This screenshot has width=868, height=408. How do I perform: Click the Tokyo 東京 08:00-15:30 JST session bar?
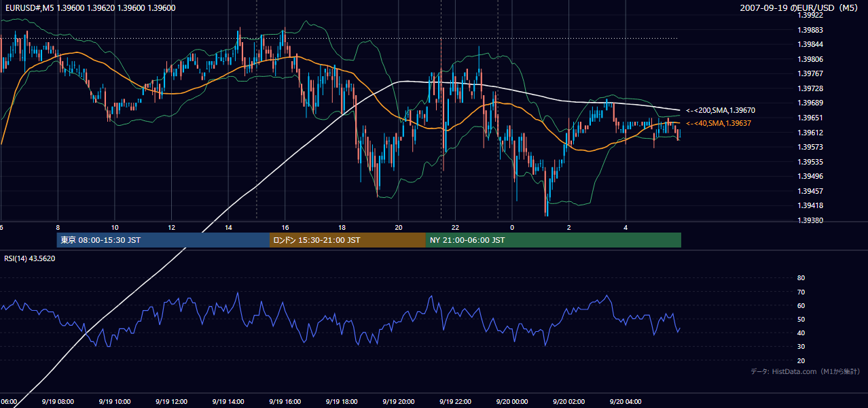click(x=163, y=240)
